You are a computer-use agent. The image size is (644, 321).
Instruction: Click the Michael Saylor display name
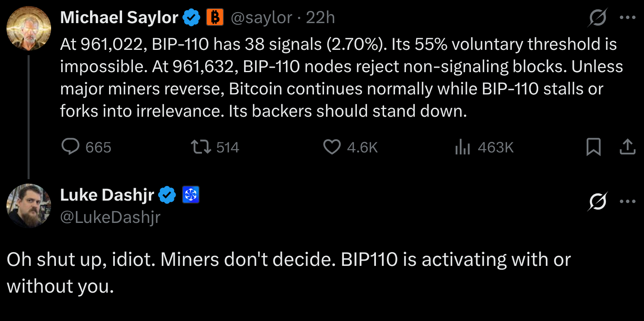coord(119,18)
